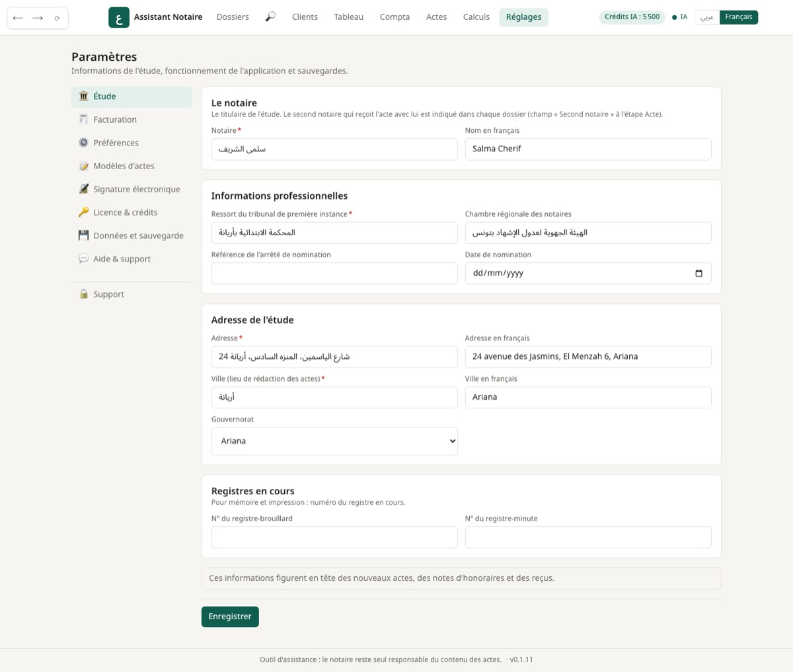793x672 pixels.
Task: Click the N° du registre-brouillard field
Action: [334, 537]
